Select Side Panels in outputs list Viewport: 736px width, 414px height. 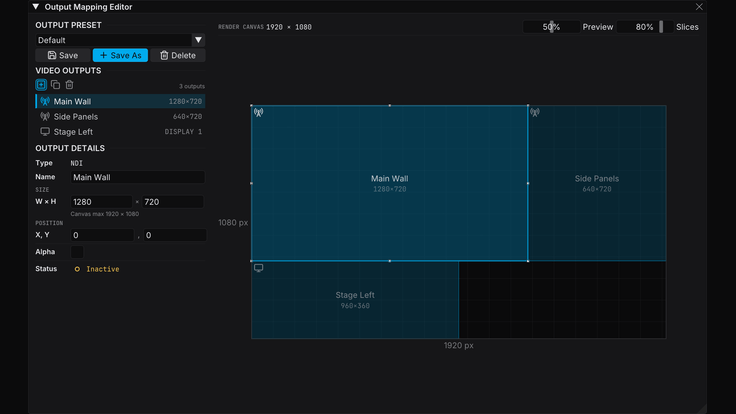point(120,116)
